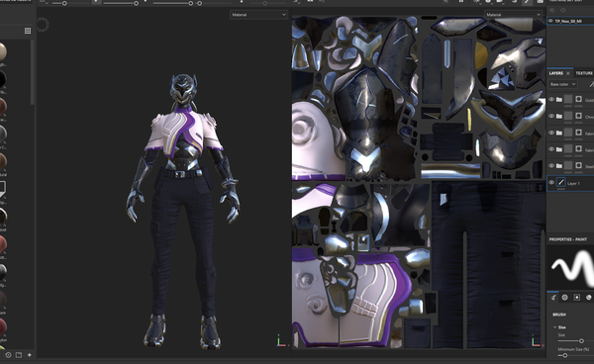Screen dimensions: 594x364
Task: Hide the Chrome folder layer
Action: pos(551,116)
